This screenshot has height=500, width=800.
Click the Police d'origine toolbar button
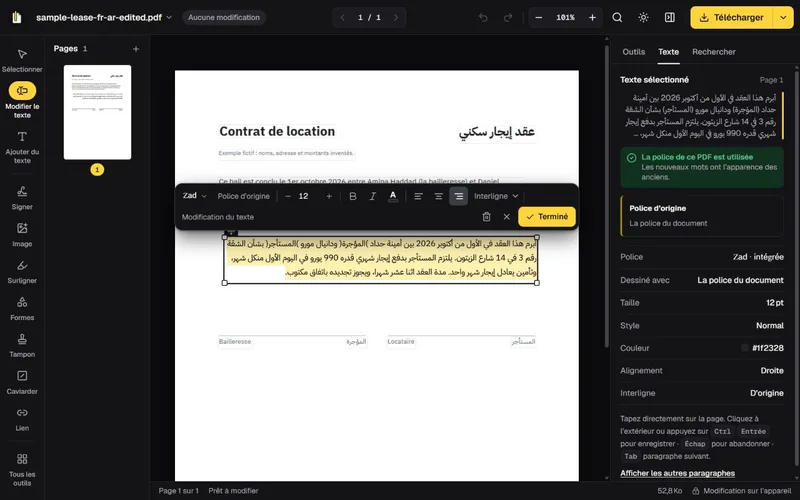243,196
